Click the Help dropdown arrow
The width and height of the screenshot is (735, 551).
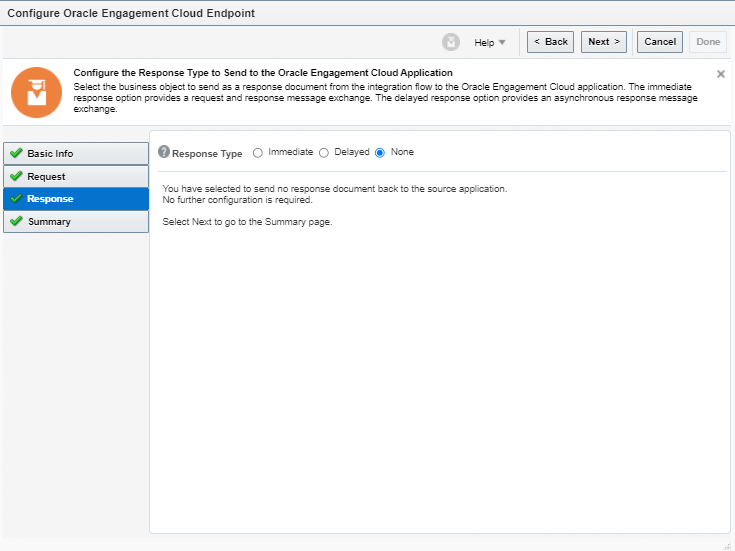pos(502,42)
